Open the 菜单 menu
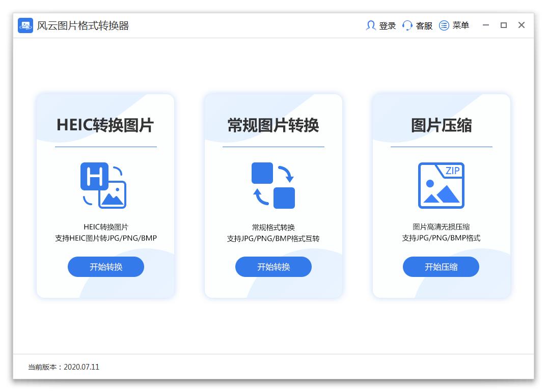547x392 pixels. click(x=461, y=25)
